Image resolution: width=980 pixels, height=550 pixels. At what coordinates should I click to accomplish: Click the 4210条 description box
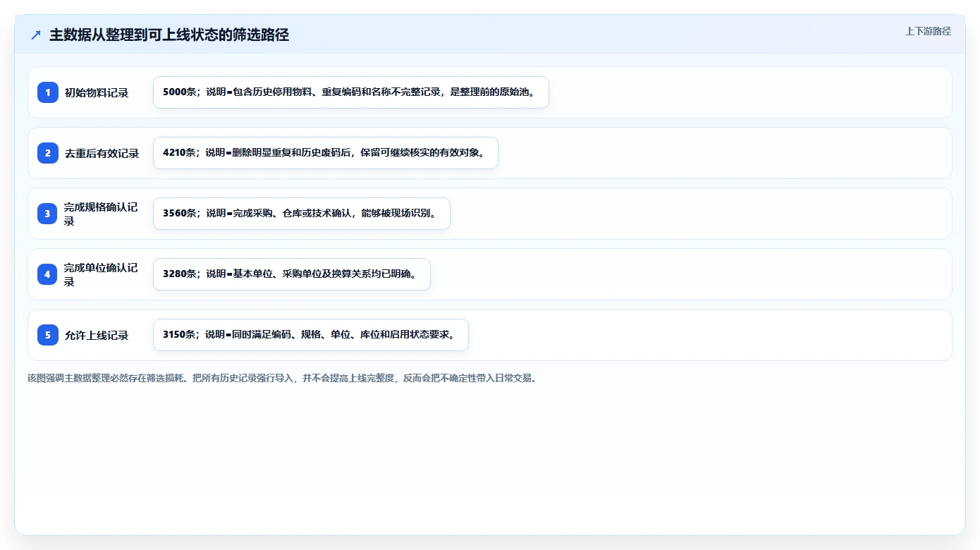pos(326,153)
